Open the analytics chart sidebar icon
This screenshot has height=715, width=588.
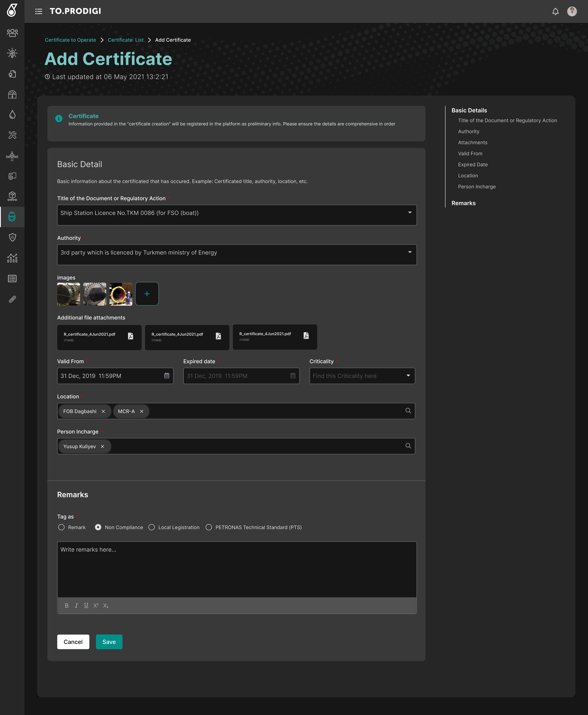[12, 258]
